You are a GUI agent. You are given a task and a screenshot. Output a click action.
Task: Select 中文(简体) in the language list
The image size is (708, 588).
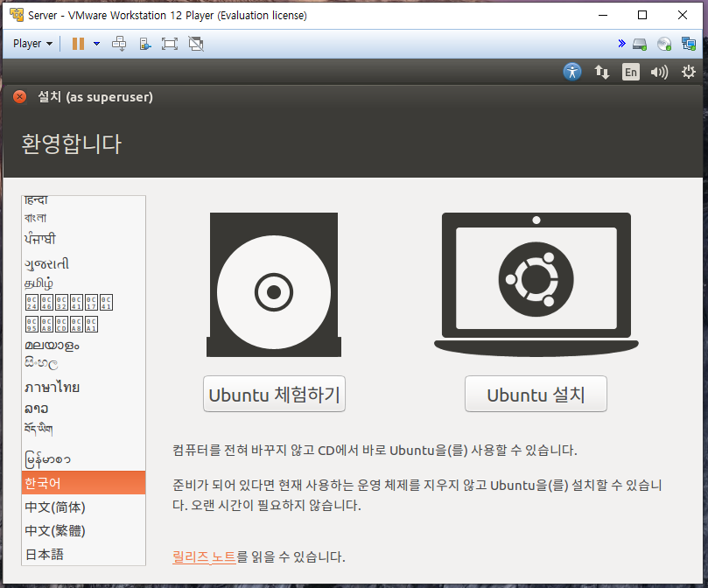tap(83, 507)
